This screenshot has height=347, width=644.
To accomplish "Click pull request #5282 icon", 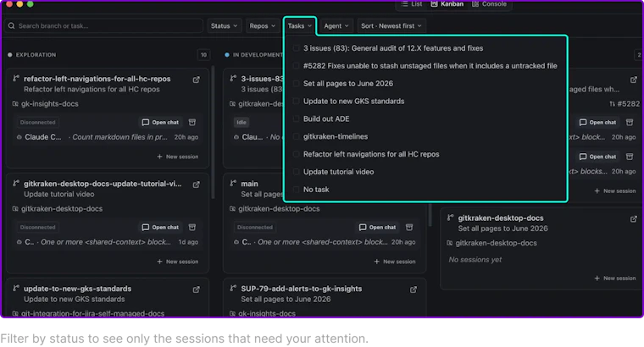I will [x=612, y=104].
